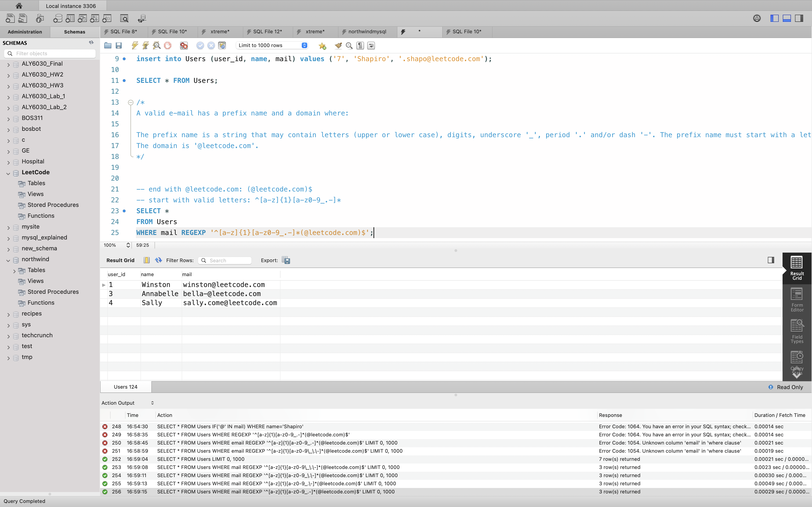812x507 pixels.
Task: Open the Limit to 1000 rows dropdown
Action: (x=272, y=45)
